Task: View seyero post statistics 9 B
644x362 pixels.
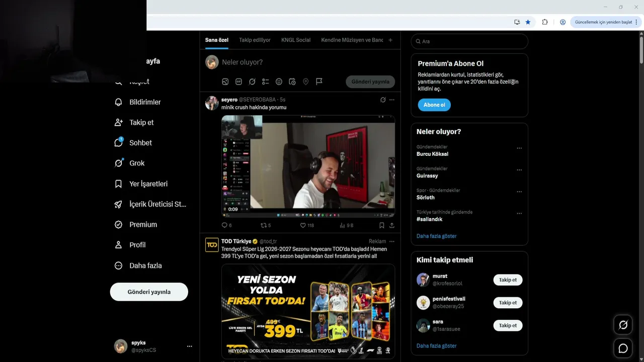Action: [347, 225]
